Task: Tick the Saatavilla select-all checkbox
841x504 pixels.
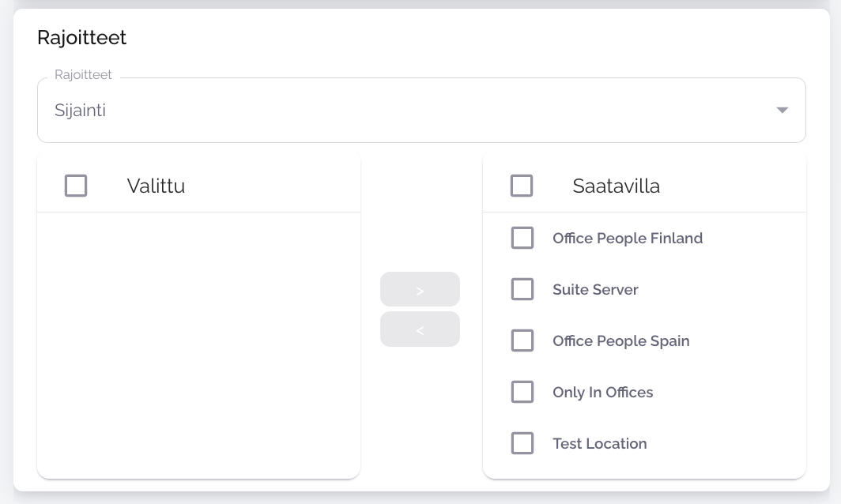Action: pos(522,186)
